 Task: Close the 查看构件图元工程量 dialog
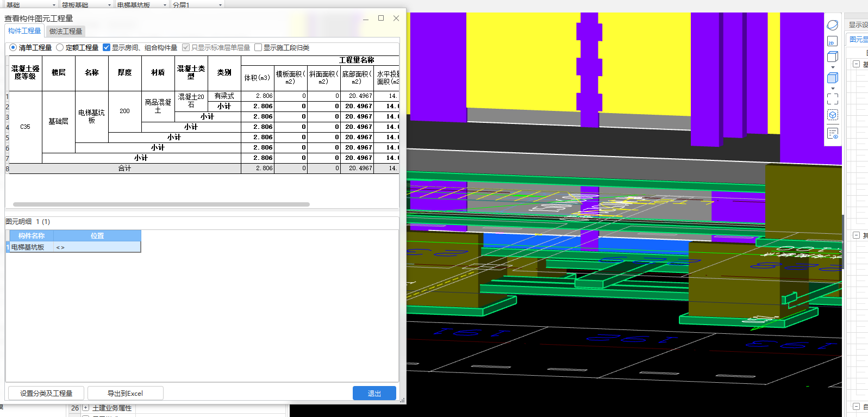(x=396, y=18)
